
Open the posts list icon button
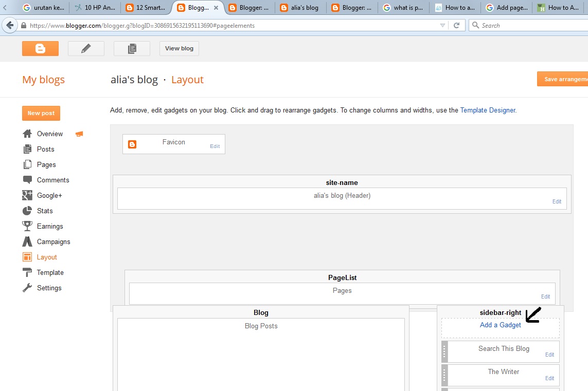coord(132,48)
